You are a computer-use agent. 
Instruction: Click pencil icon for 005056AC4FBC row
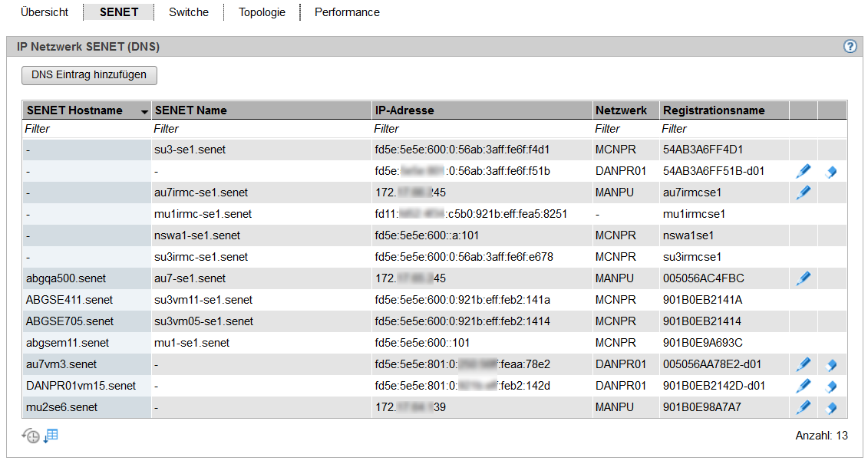pyautogui.click(x=804, y=278)
